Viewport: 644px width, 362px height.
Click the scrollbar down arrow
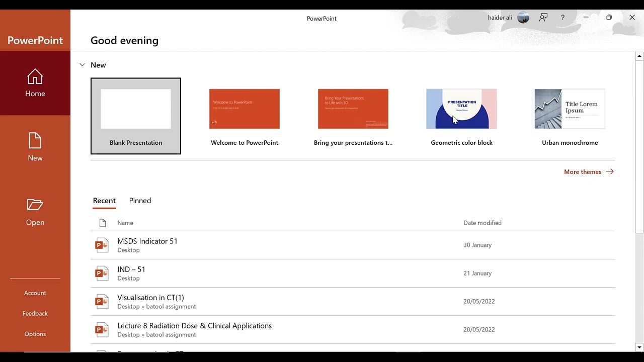639,347
